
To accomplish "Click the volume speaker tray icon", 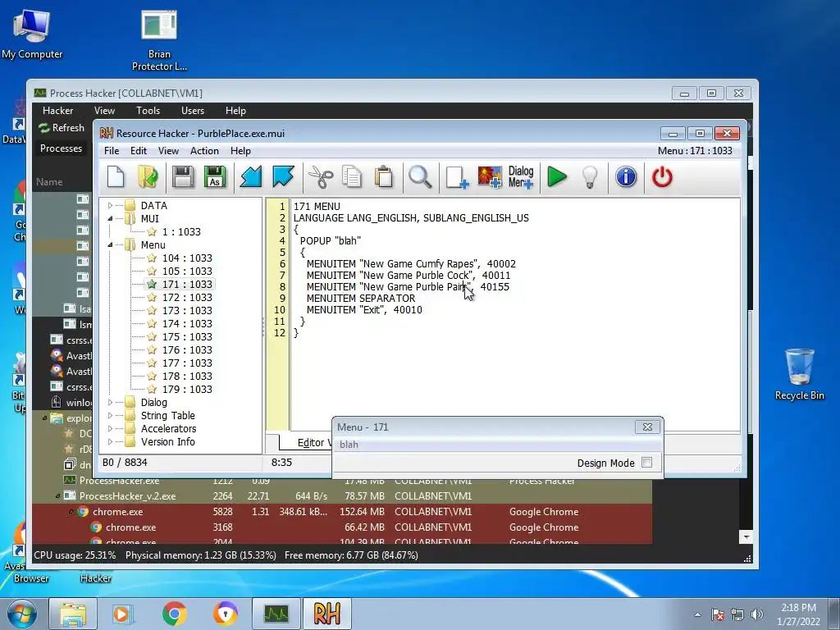I will [757, 614].
